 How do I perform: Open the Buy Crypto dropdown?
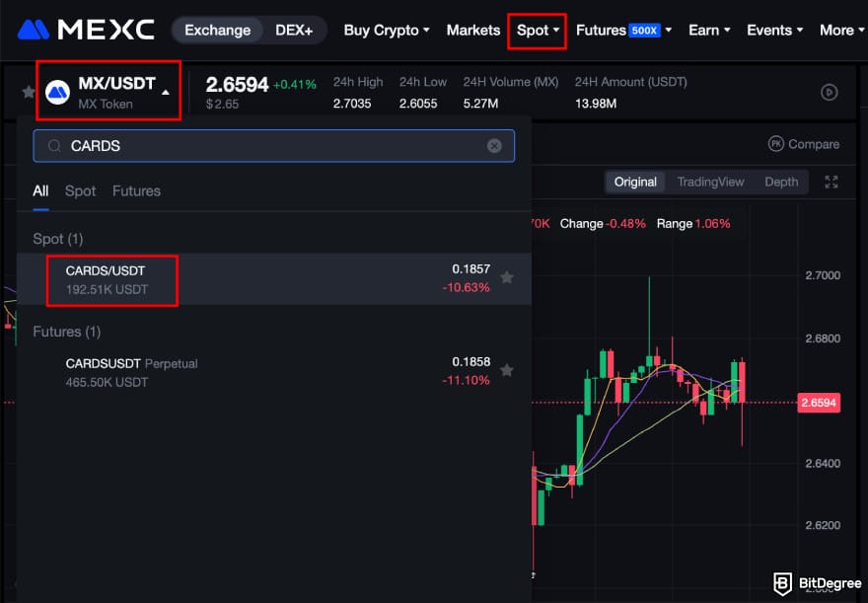point(387,30)
